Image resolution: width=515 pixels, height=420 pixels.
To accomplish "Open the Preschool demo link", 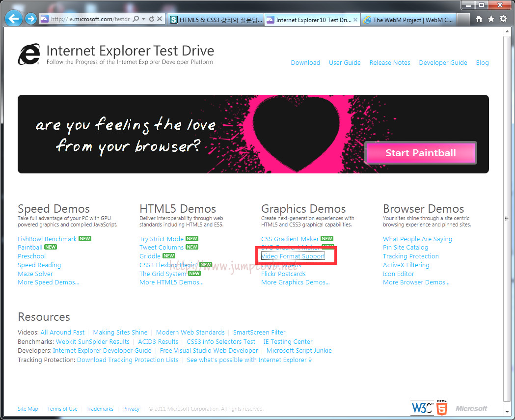I will [31, 256].
